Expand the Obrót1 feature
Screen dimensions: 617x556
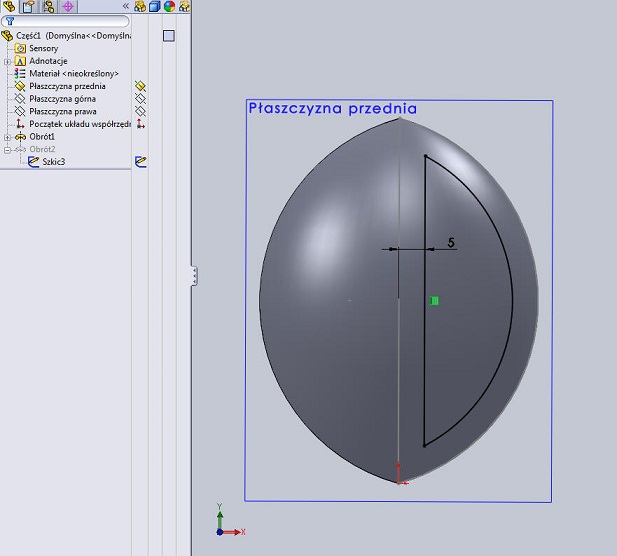7,137
